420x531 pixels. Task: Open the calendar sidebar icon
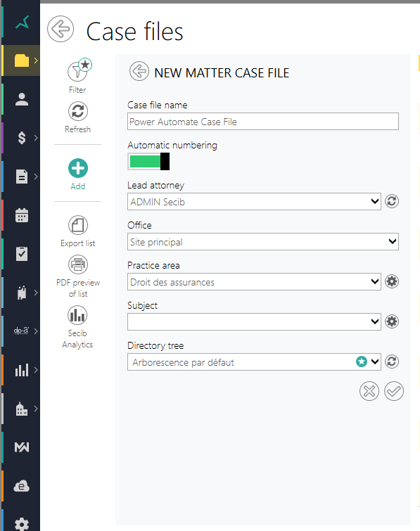tap(22, 215)
